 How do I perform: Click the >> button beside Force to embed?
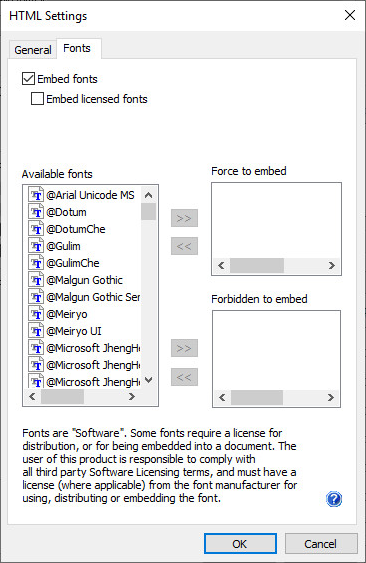tap(184, 218)
